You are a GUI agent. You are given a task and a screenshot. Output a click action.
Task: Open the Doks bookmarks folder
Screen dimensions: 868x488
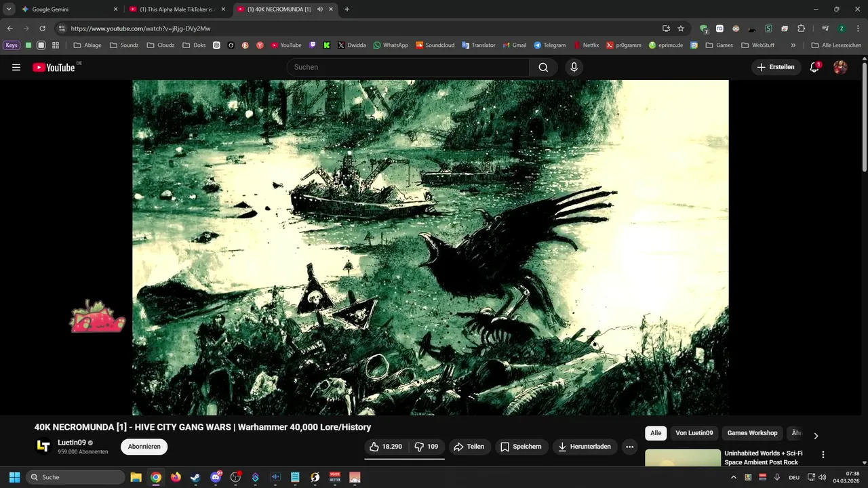coord(194,45)
